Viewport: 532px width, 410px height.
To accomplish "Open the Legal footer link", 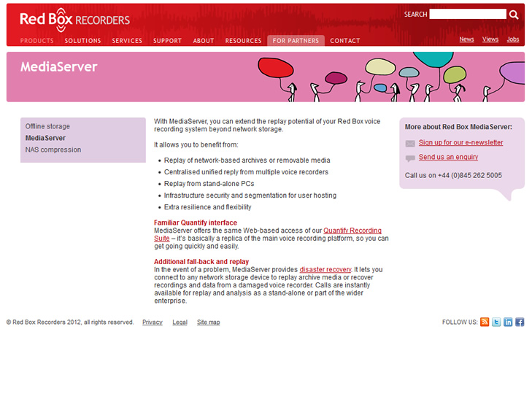I will [180, 322].
